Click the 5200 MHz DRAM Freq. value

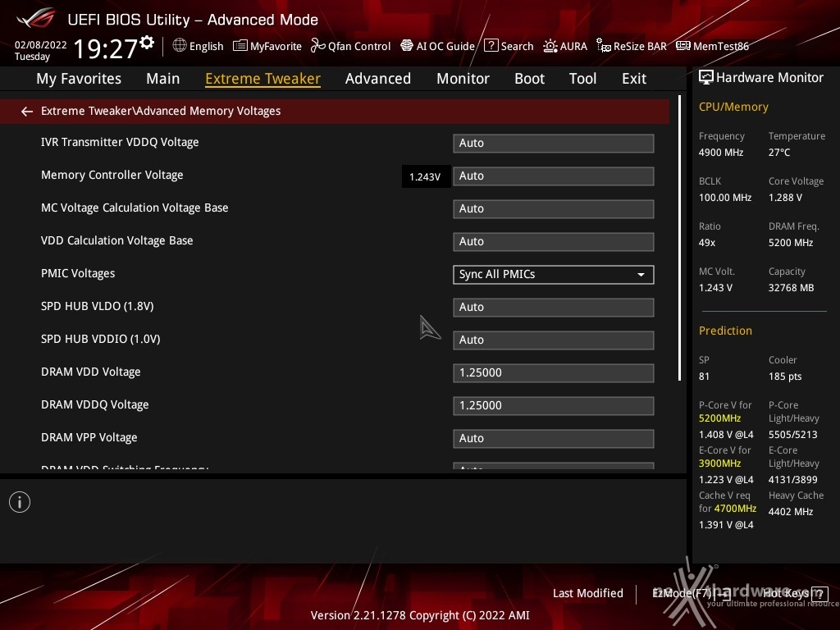(x=790, y=243)
